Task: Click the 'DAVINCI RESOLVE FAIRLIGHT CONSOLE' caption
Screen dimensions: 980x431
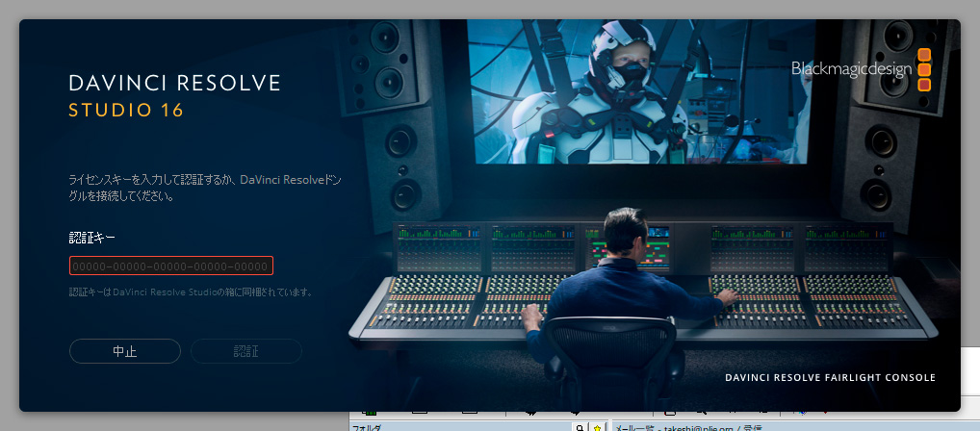Action: pos(830,378)
